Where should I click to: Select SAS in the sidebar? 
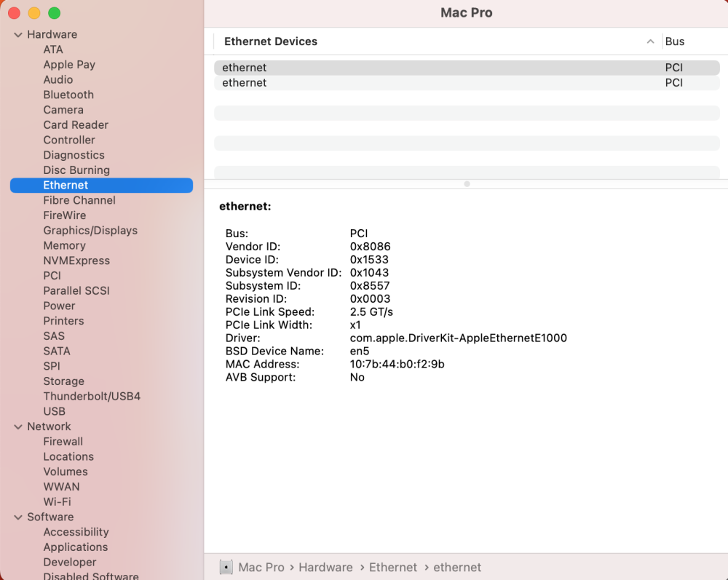pos(54,336)
